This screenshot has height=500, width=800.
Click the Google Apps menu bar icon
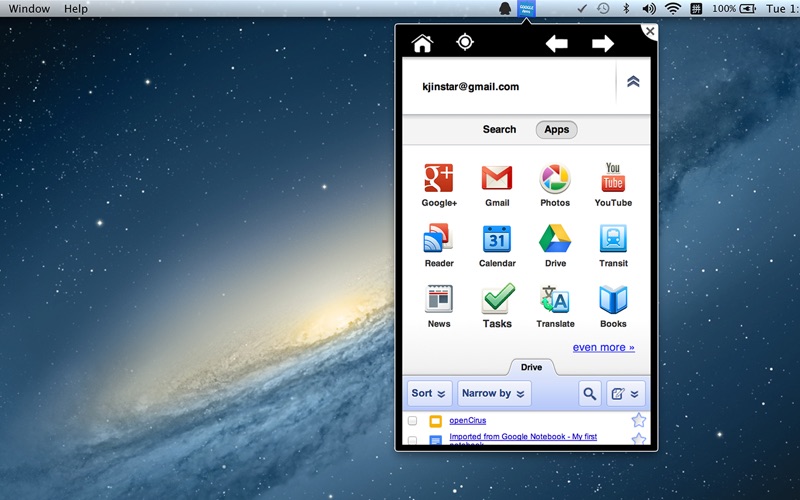(527, 9)
